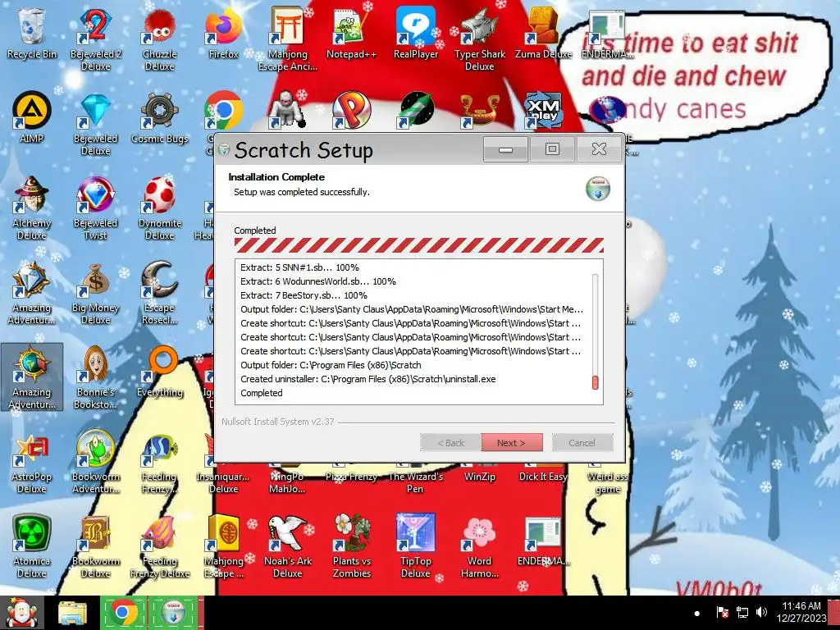
Task: Launch Alchemy Deluxe shortcut
Action: coord(31,208)
